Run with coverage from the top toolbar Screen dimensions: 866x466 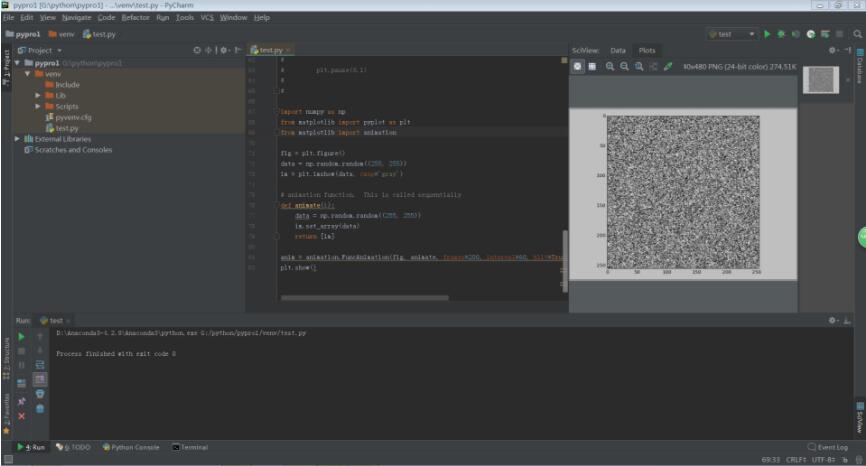point(795,34)
